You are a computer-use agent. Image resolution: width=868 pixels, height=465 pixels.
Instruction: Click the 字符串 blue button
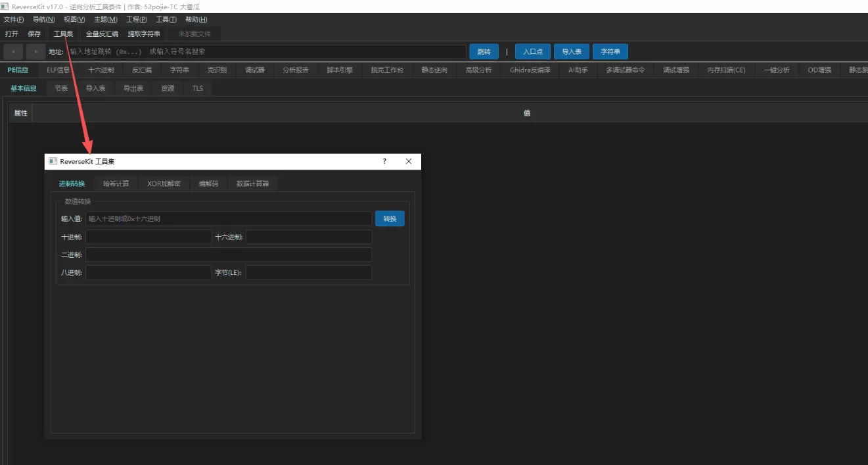[610, 51]
